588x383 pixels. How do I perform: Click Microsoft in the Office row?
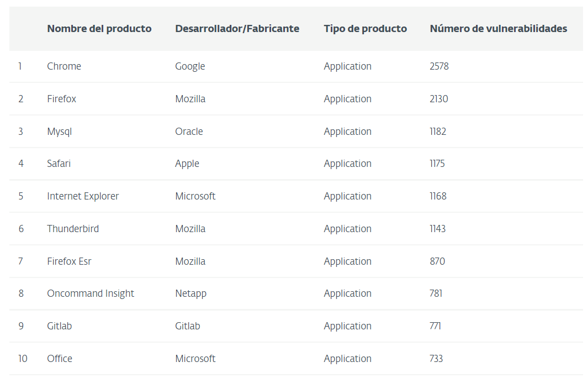tap(195, 359)
